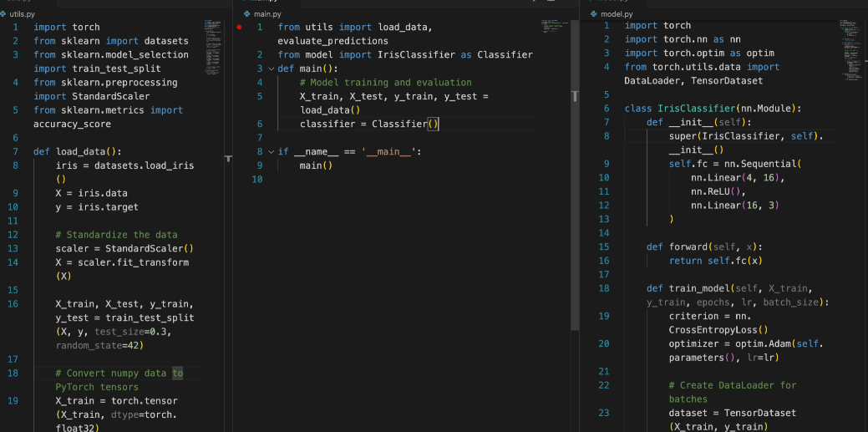Click 'dataset = TensorDataset' line
Image resolution: width=868 pixels, height=432 pixels.
coord(733,413)
